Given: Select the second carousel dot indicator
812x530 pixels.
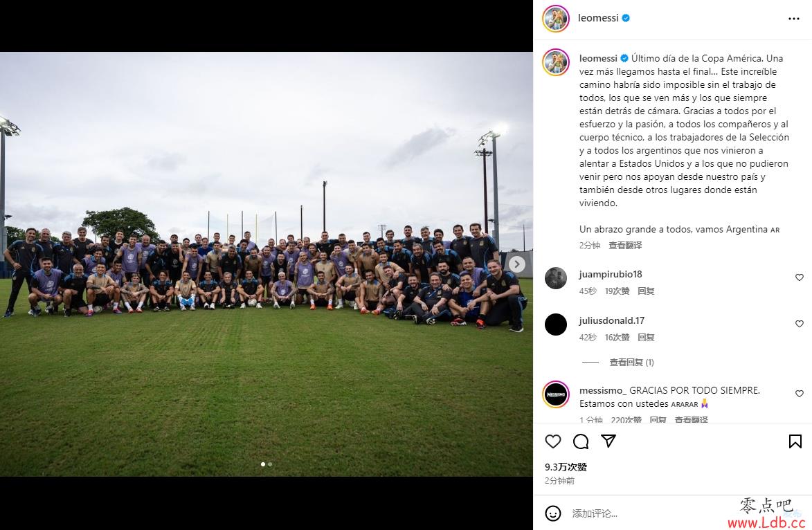Looking at the screenshot, I should point(270,464).
